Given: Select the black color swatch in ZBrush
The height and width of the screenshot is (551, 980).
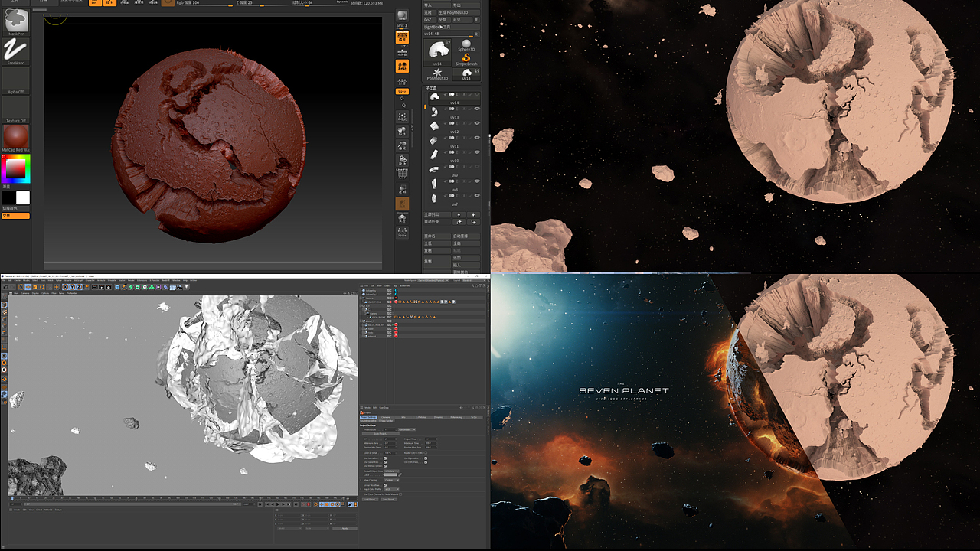Looking at the screenshot, I should [8, 197].
